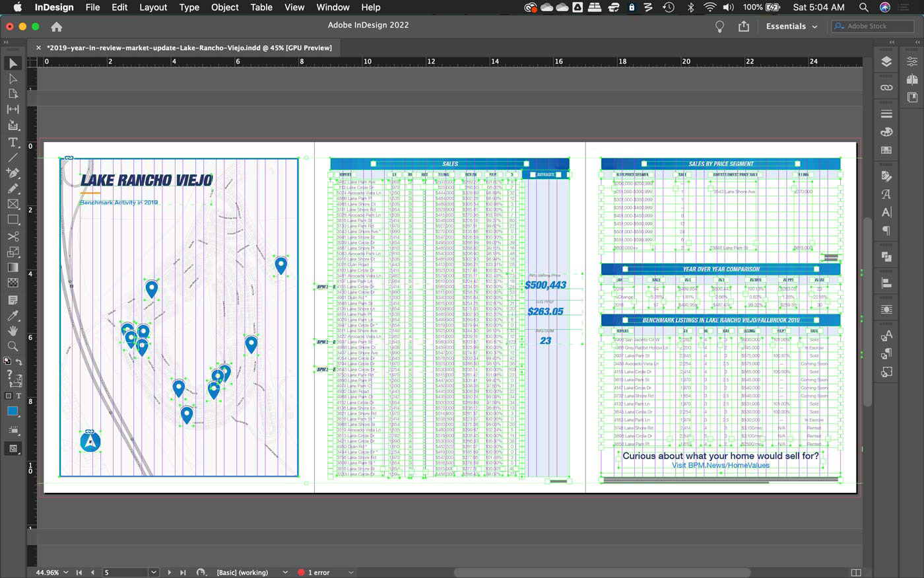Viewport: 924px width, 578px height.
Task: Open the Pathfinder panel
Action: click(x=886, y=257)
